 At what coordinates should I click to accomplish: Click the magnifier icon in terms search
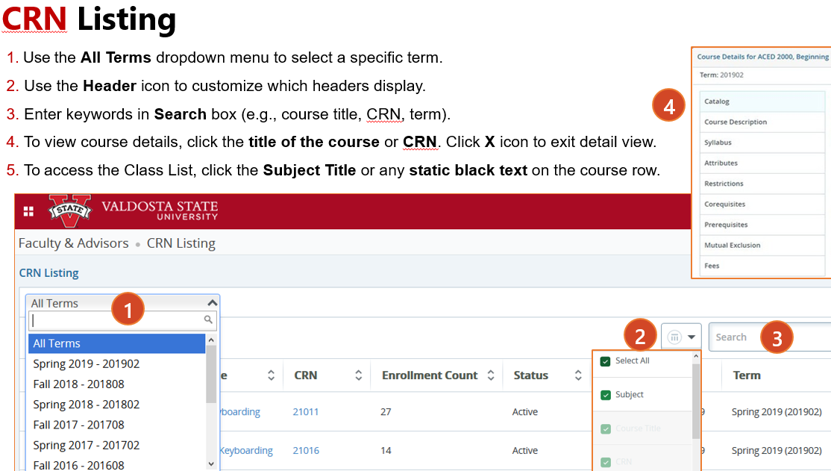pyautogui.click(x=208, y=320)
